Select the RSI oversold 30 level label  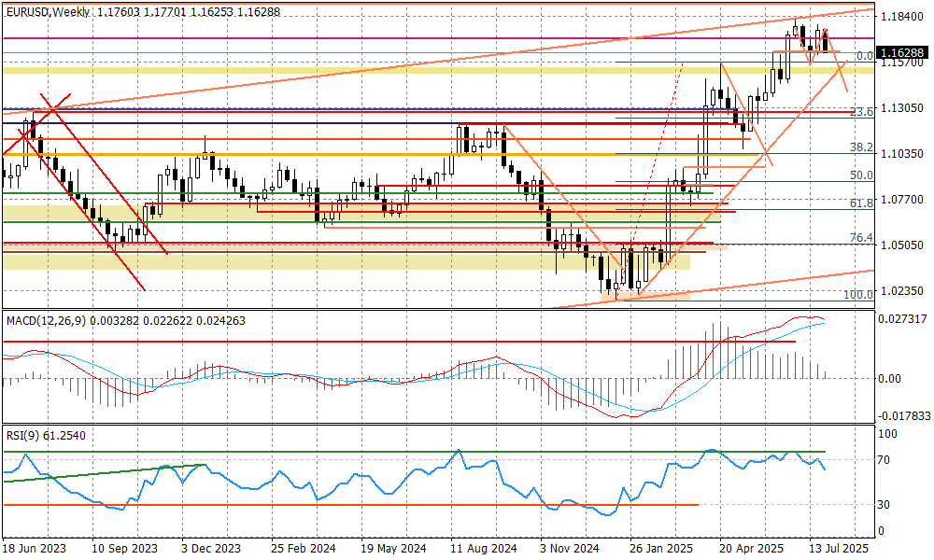884,505
